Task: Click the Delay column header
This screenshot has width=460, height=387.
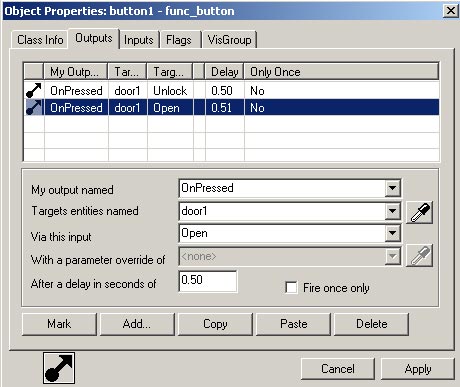Action: click(224, 72)
